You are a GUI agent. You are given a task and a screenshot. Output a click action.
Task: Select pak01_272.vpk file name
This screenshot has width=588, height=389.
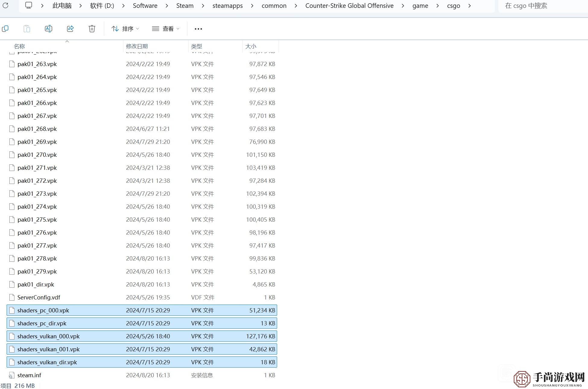tap(37, 181)
